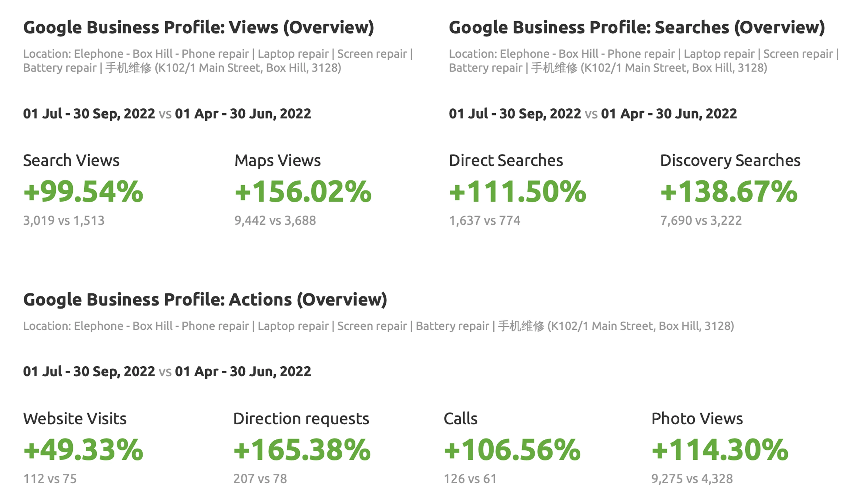Select the Direction requests +165.38% value
The image size is (857, 504).
coord(302,450)
